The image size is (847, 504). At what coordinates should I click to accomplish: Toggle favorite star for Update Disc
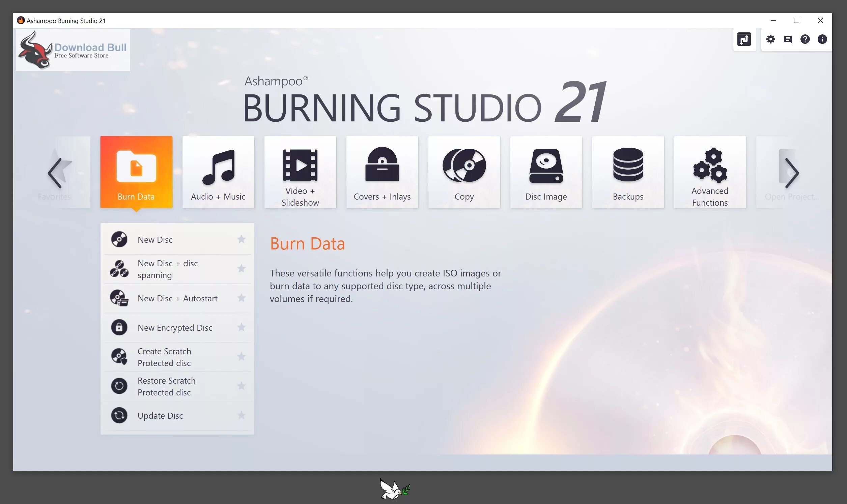tap(241, 415)
